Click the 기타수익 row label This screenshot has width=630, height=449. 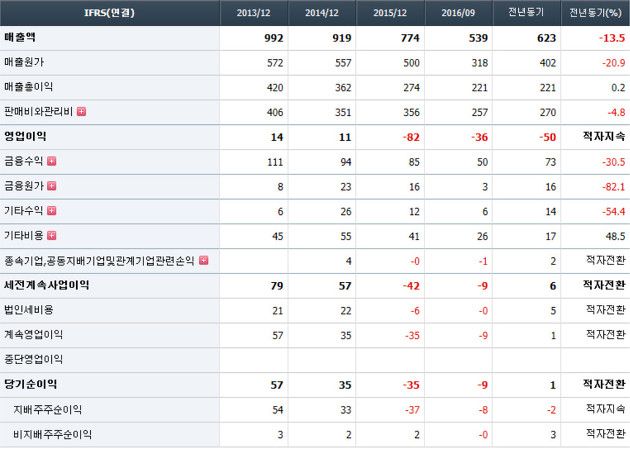pyautogui.click(x=23, y=210)
